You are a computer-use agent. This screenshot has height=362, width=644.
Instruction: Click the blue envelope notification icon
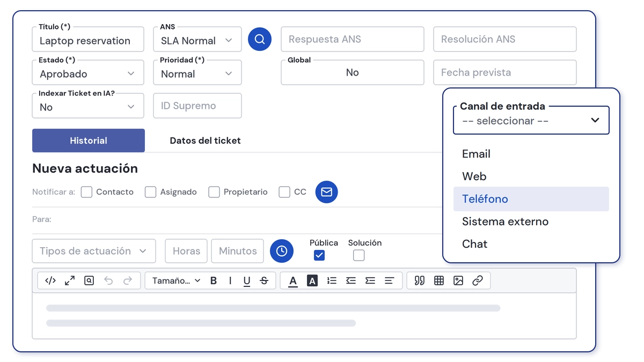[326, 191]
